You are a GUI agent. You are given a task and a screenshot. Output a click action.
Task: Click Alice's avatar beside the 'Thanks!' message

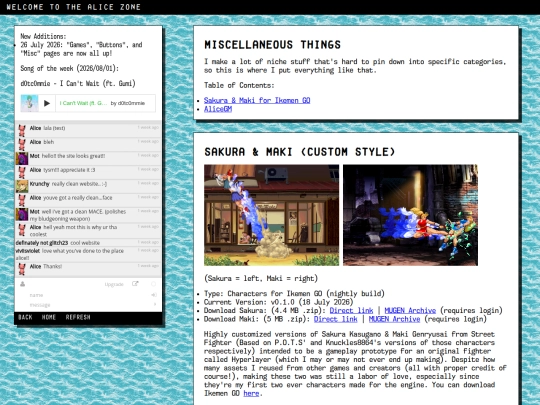coord(22,269)
